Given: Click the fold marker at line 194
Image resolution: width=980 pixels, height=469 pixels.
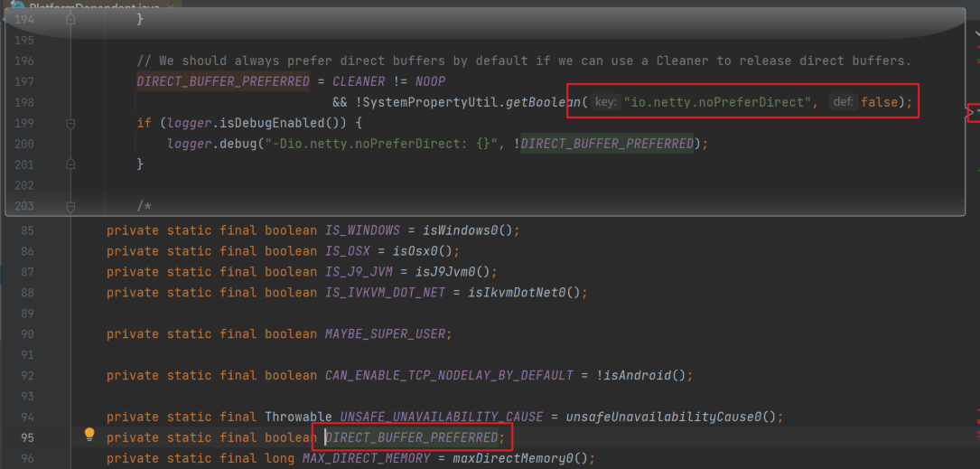Looking at the screenshot, I should pyautogui.click(x=71, y=19).
